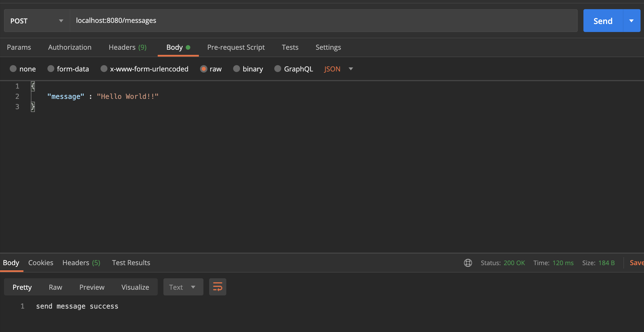Image resolution: width=644 pixels, height=332 pixels.
Task: Choose the x-www-form-urlencoded radio option
Action: point(104,69)
